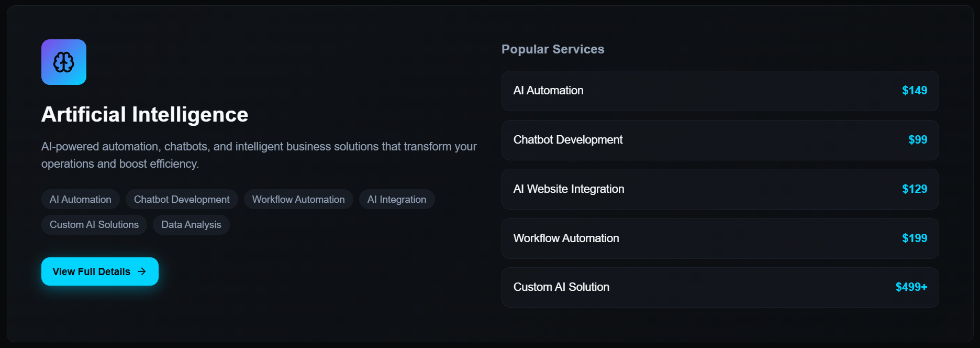Screen dimensions: 980x348
Task: Select the AI Integration tag
Action: click(x=396, y=199)
